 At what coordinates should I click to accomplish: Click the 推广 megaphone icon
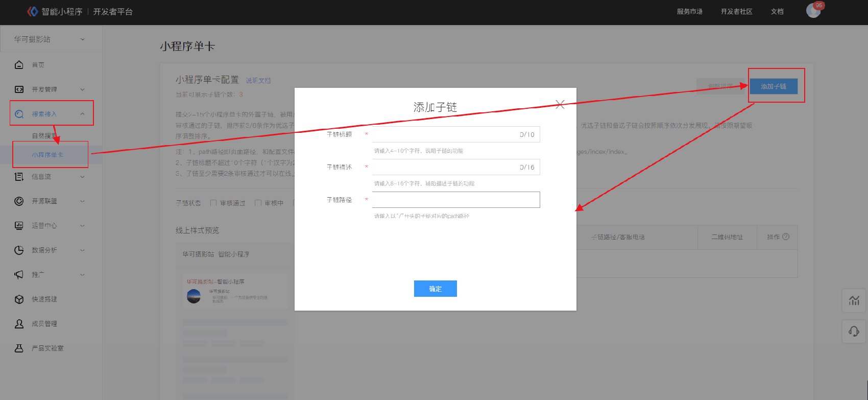[x=19, y=274]
